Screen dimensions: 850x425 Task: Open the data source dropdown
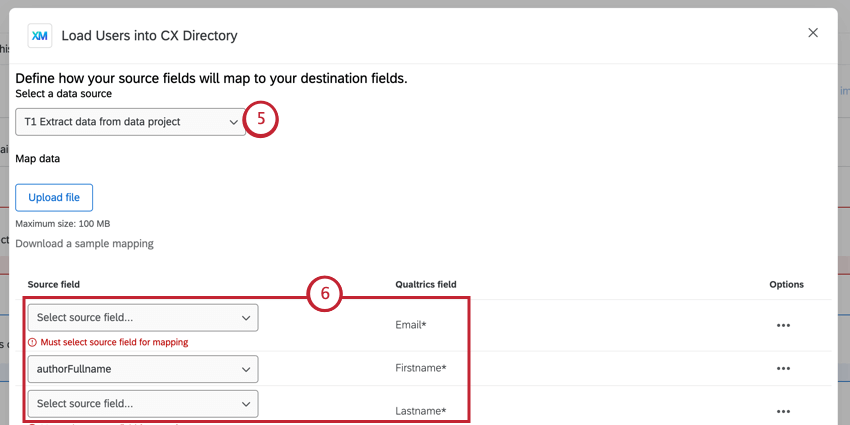130,122
